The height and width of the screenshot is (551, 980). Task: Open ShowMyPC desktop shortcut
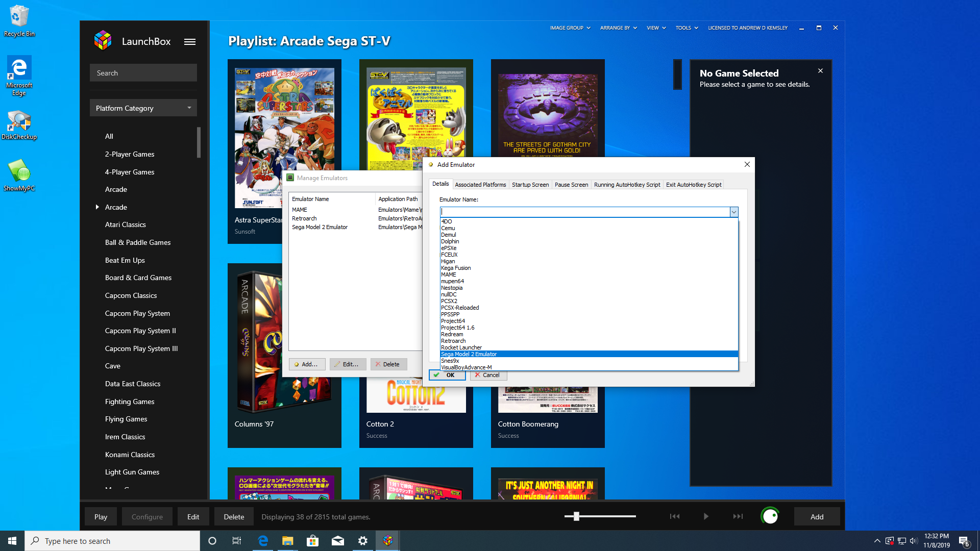coord(19,175)
